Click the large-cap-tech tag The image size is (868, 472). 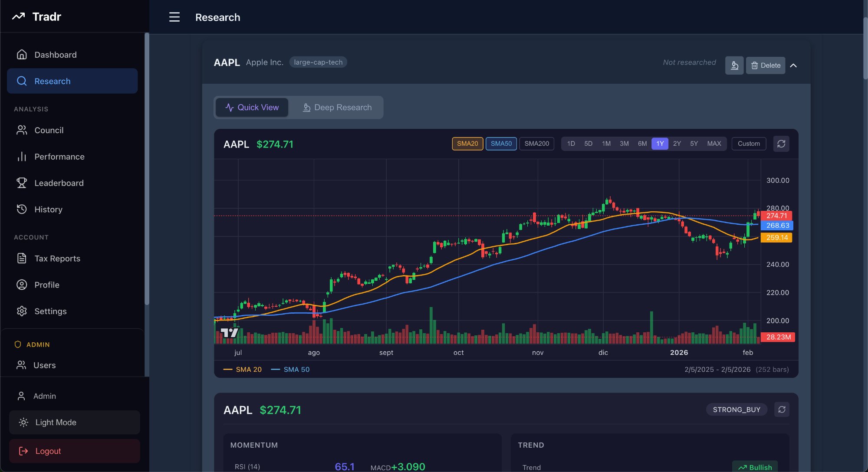[318, 62]
